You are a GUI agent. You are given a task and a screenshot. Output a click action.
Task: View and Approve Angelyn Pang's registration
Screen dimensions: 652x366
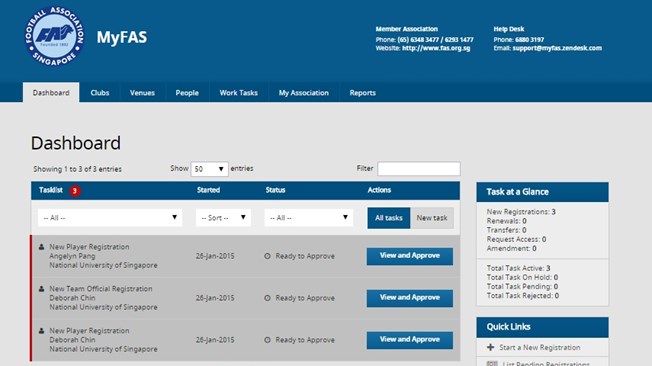(410, 256)
